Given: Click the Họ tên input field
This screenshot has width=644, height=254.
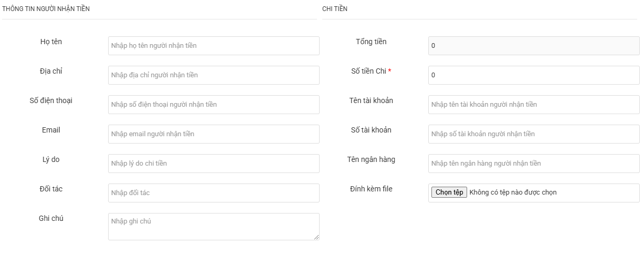Looking at the screenshot, I should point(214,46).
